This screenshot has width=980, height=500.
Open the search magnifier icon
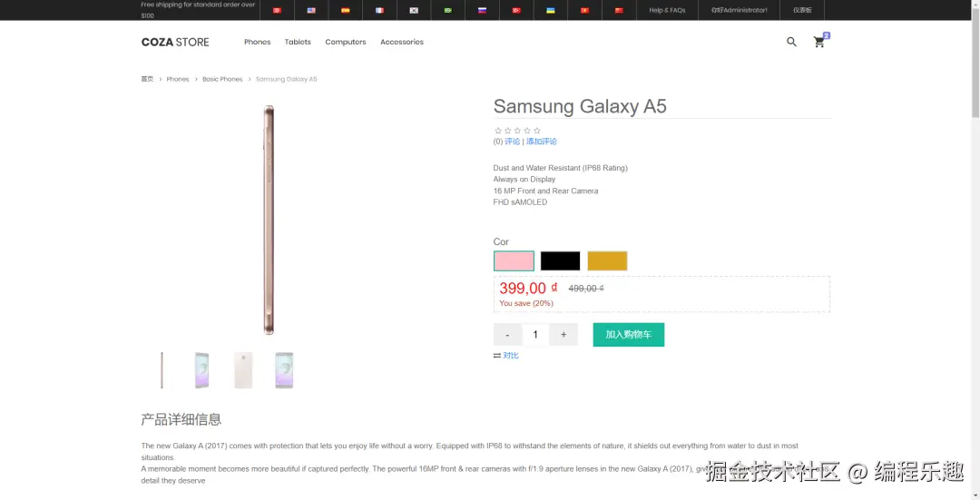pos(791,42)
